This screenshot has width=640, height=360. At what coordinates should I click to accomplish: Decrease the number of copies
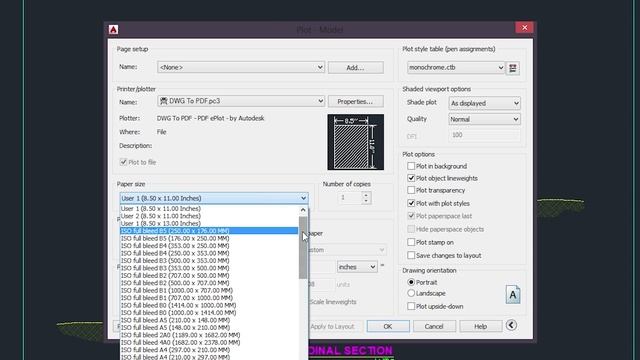[x=366, y=201]
